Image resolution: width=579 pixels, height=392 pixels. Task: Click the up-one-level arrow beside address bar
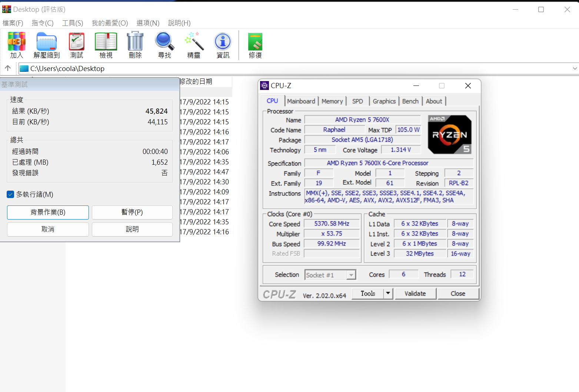click(8, 68)
